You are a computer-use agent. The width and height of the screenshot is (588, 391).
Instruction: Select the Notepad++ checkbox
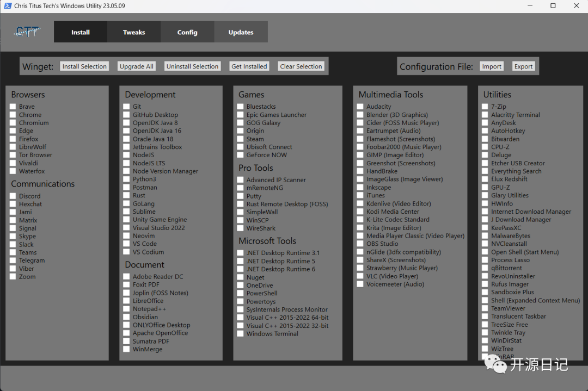126,309
